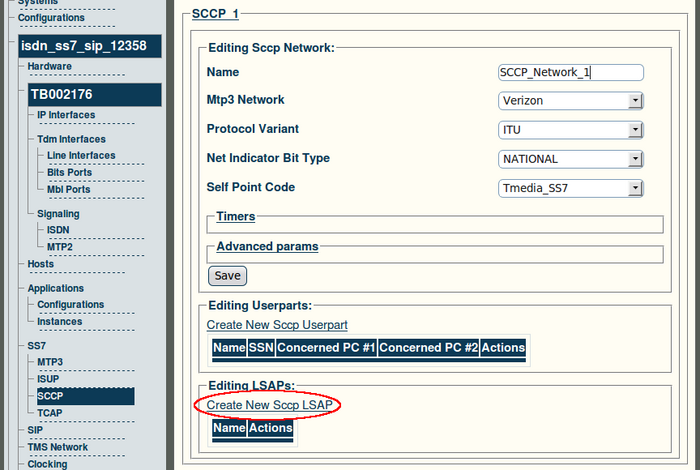Image resolution: width=700 pixels, height=470 pixels.
Task: Go to ISUP in sidebar
Action: click(x=50, y=379)
